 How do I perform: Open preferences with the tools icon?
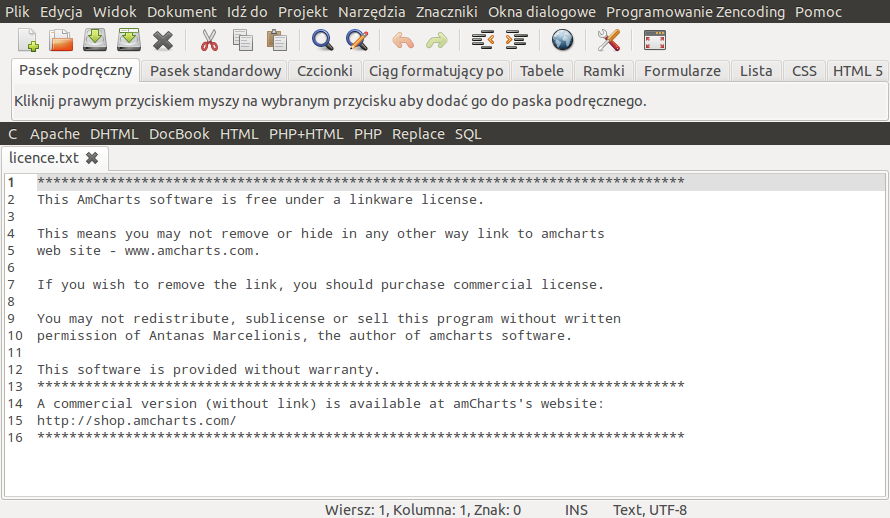[x=608, y=40]
